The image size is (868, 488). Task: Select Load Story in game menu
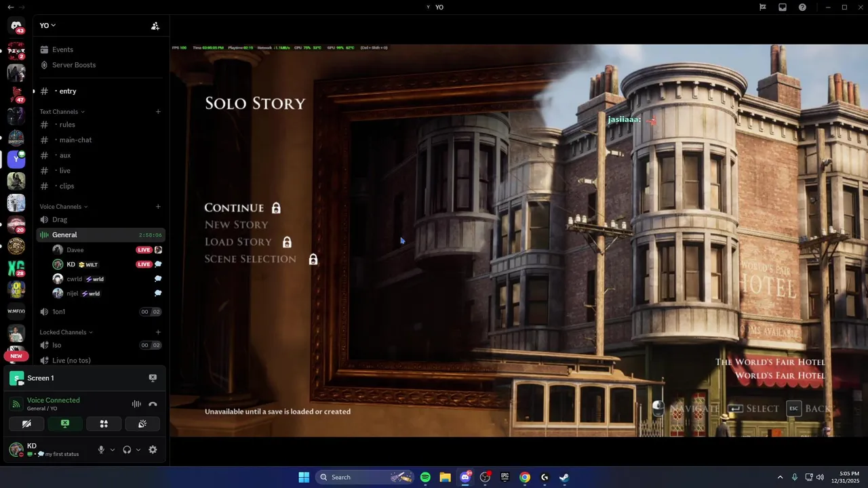coord(238,242)
